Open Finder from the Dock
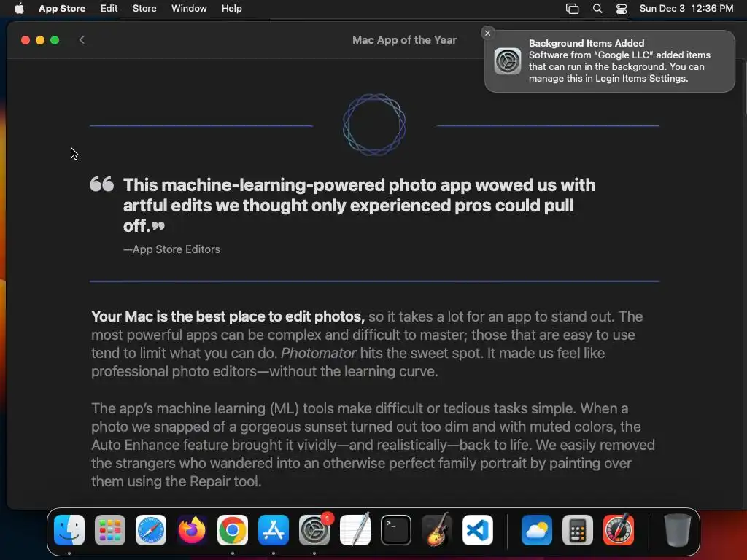The height and width of the screenshot is (560, 747). click(69, 530)
